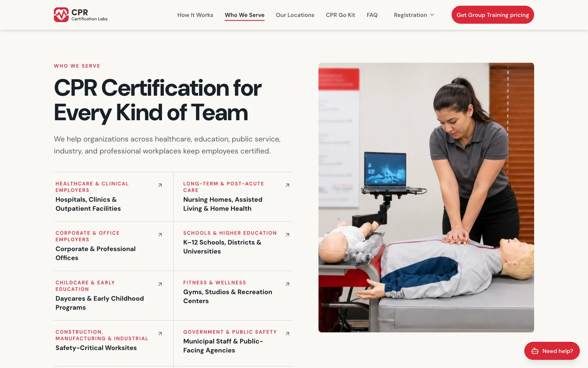Click the chat bot icon in Need help button
This screenshot has width=588, height=368.
point(535,351)
